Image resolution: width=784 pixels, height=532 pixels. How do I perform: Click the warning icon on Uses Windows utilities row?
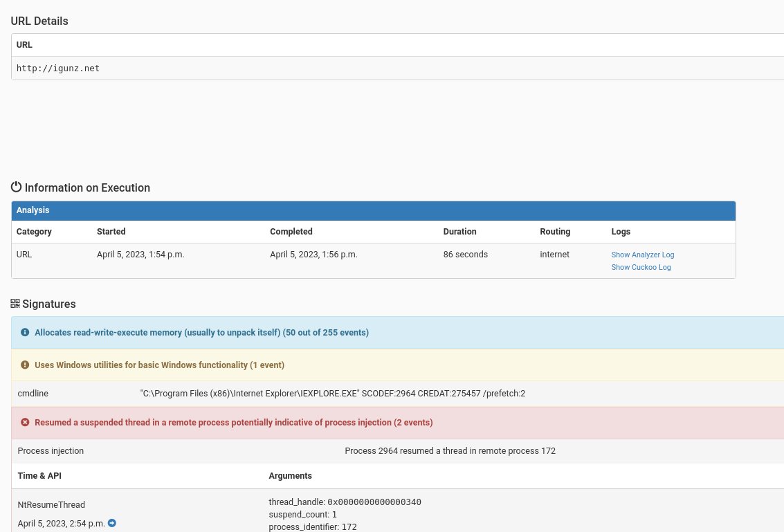(x=25, y=365)
